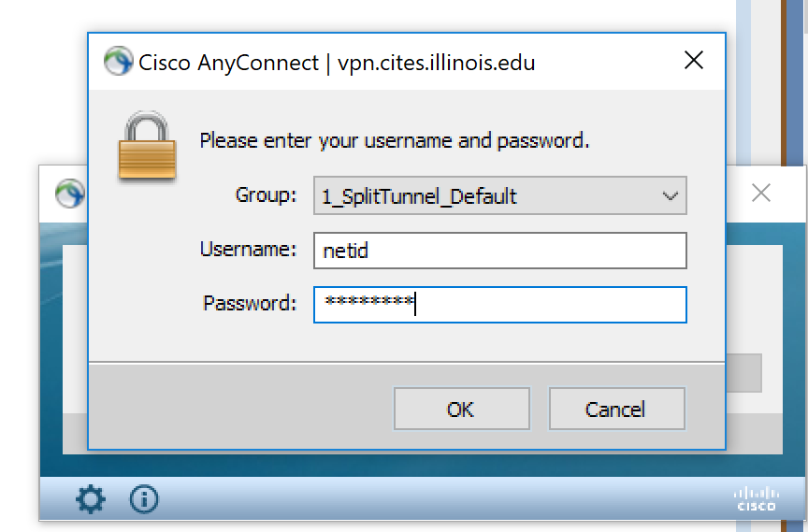Click the dialog title 'Cisco AnyConnect | vpn.cites.illinois.edu'
This screenshot has width=808, height=532.
(x=337, y=63)
